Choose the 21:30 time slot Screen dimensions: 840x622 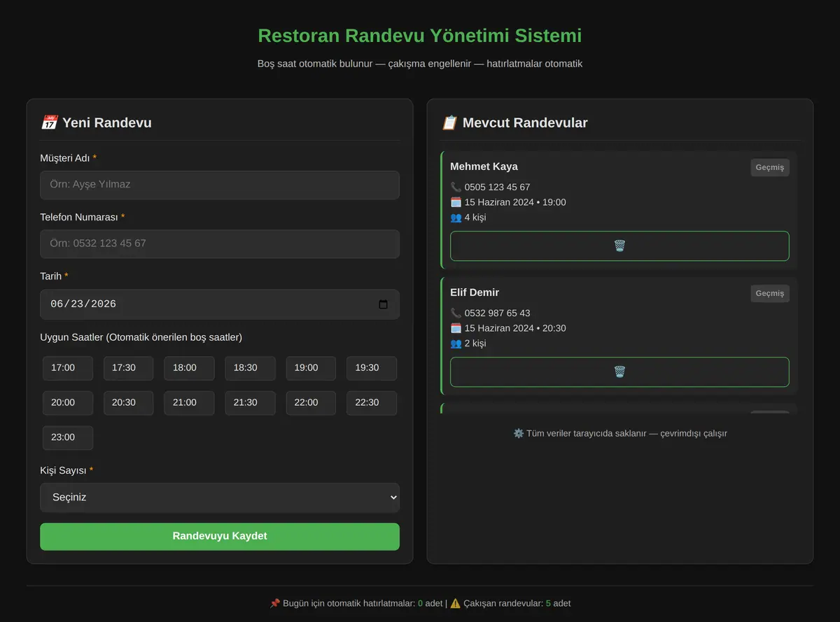tap(250, 403)
